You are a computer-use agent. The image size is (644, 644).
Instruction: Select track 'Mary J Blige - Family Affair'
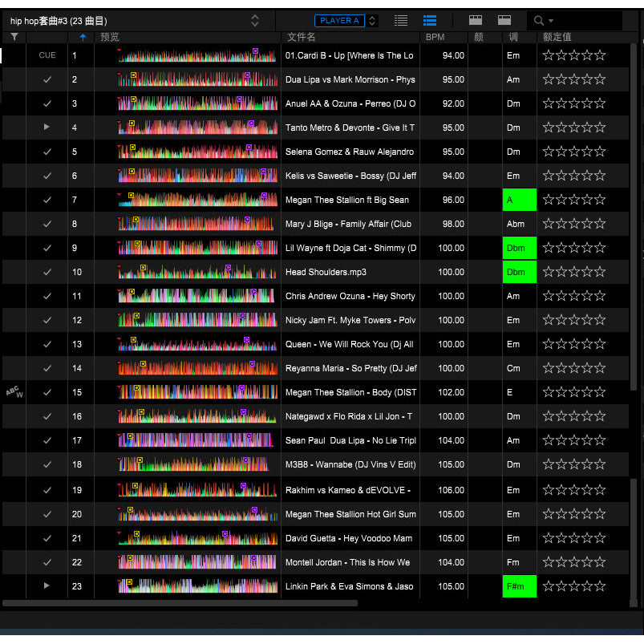click(348, 224)
